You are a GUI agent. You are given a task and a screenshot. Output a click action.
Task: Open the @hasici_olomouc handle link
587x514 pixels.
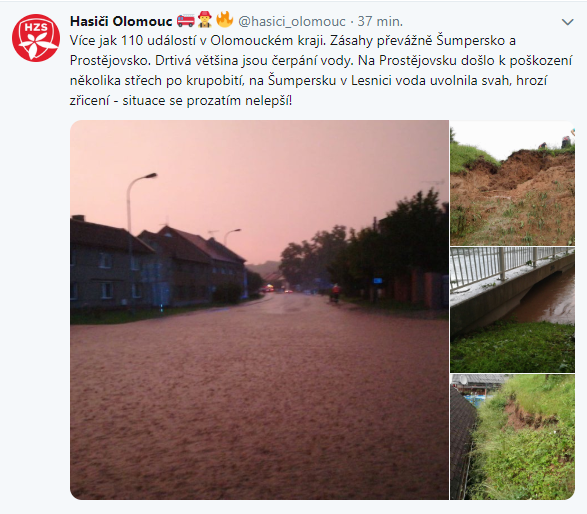tap(292, 21)
